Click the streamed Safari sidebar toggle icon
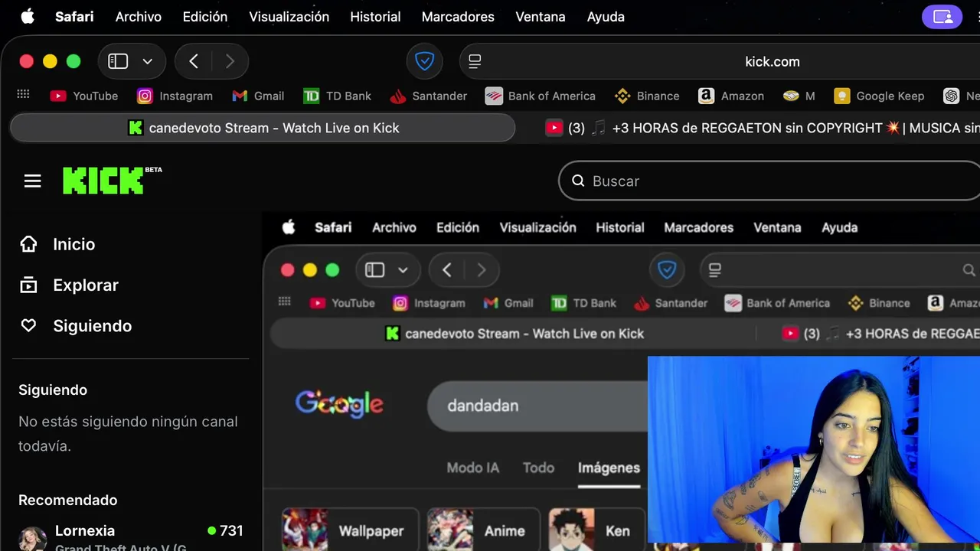This screenshot has width=980, height=551. click(x=374, y=269)
